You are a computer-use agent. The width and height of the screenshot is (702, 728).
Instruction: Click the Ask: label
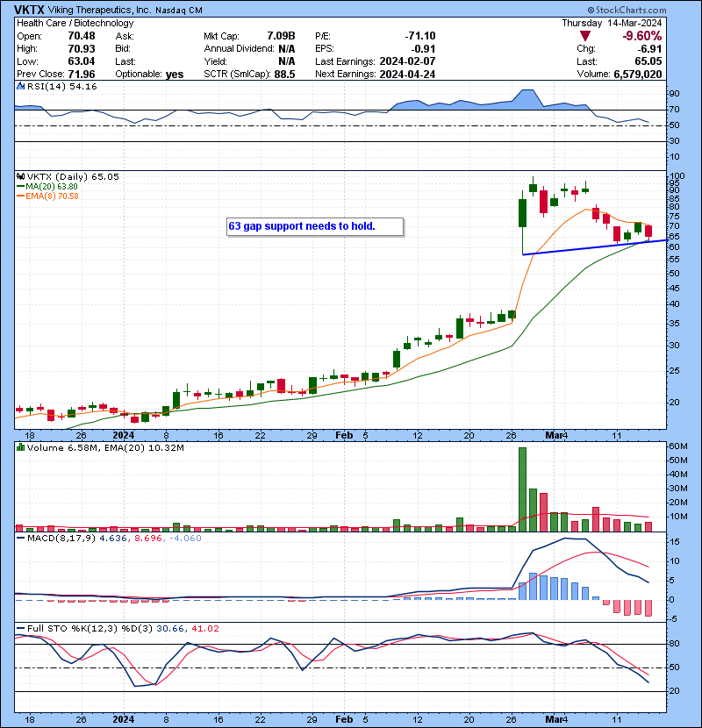125,36
